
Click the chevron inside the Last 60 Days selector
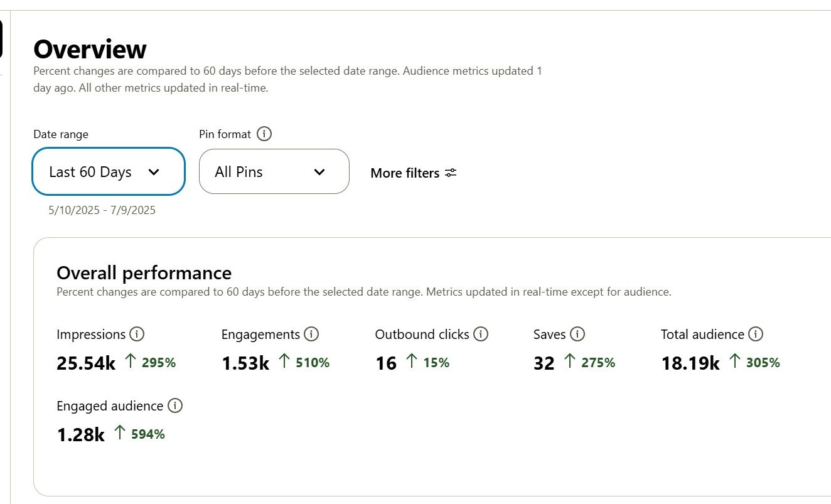coord(153,171)
